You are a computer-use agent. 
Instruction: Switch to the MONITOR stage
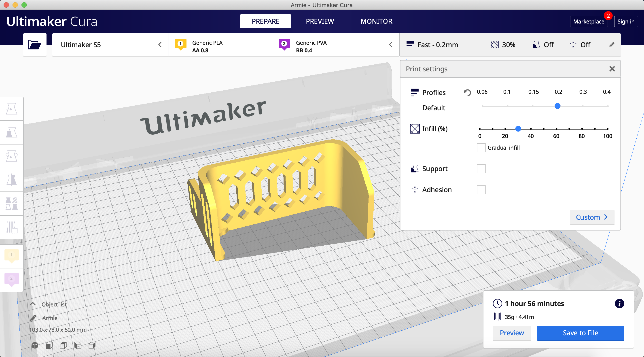(377, 21)
